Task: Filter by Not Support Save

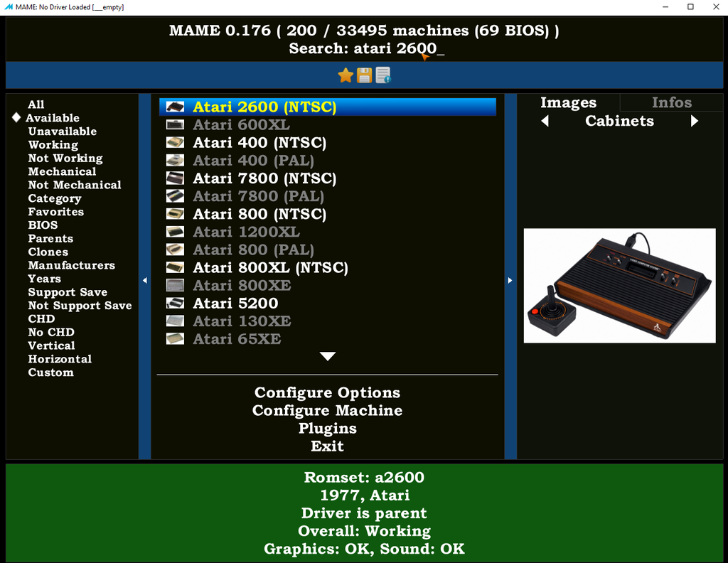Action: coord(80,306)
